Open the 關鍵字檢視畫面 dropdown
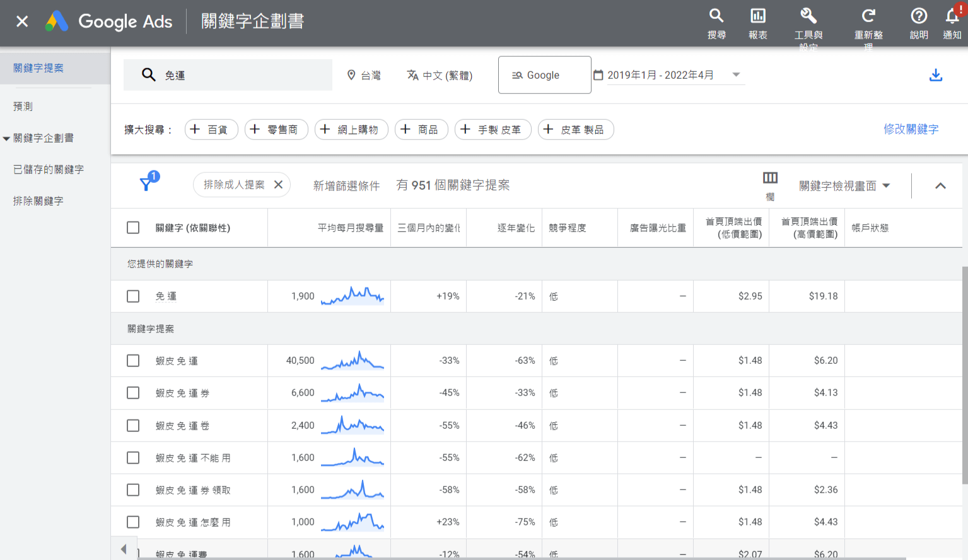 [x=844, y=185]
